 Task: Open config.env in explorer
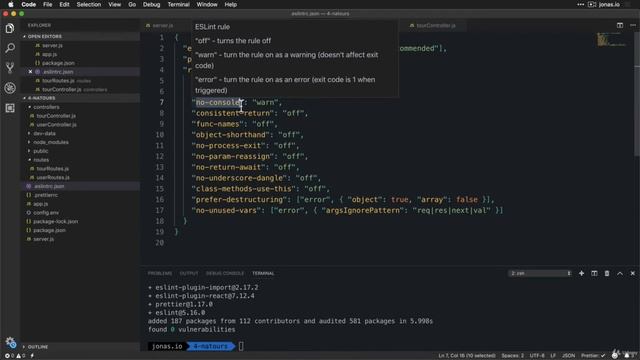(46, 213)
